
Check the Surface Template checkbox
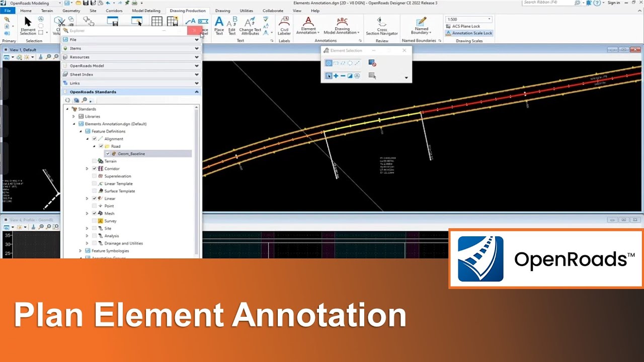coord(94,191)
